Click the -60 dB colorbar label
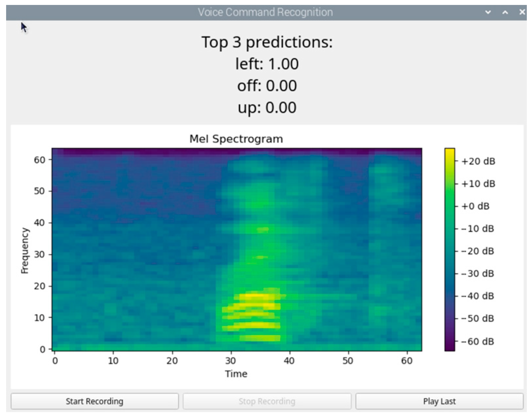 click(477, 341)
